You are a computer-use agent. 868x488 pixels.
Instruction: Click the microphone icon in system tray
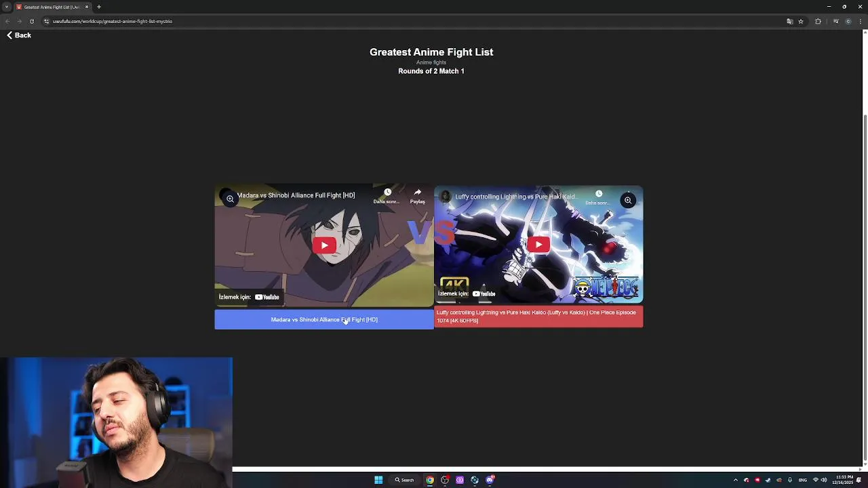point(790,480)
